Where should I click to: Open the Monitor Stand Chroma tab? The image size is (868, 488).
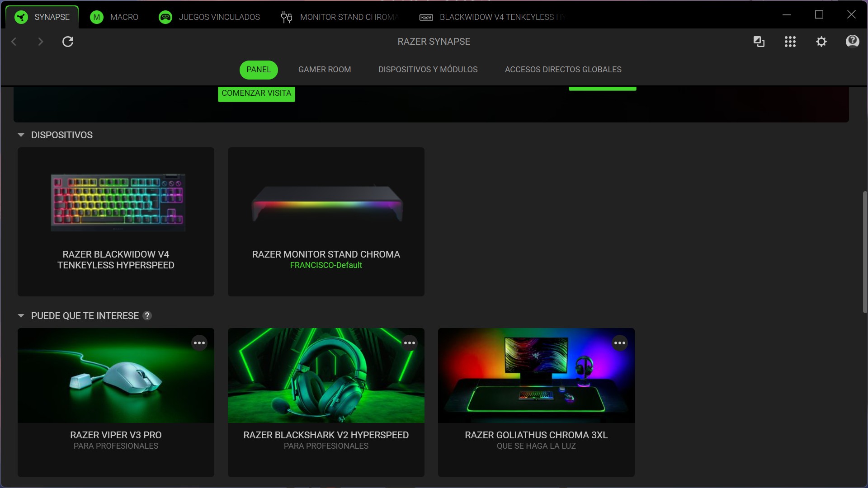click(x=340, y=17)
